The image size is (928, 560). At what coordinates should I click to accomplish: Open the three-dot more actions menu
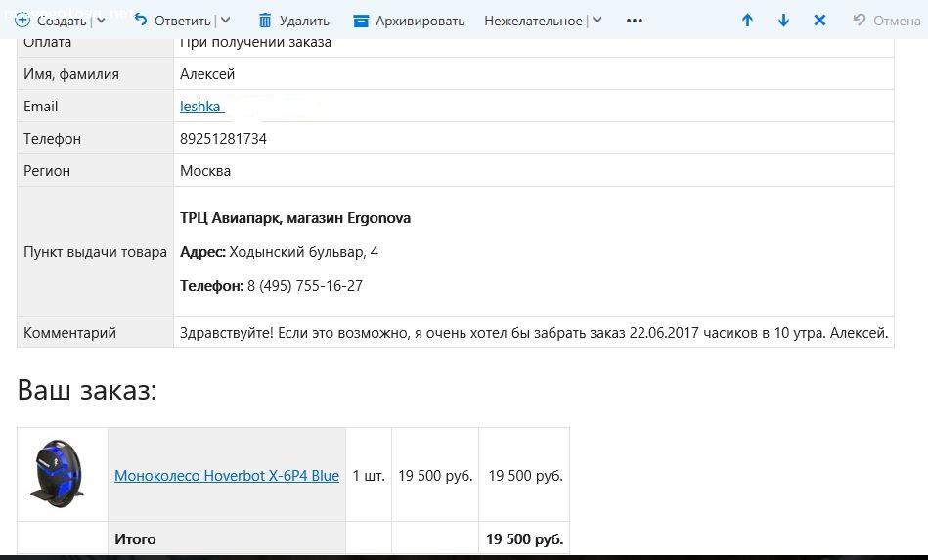(x=635, y=21)
